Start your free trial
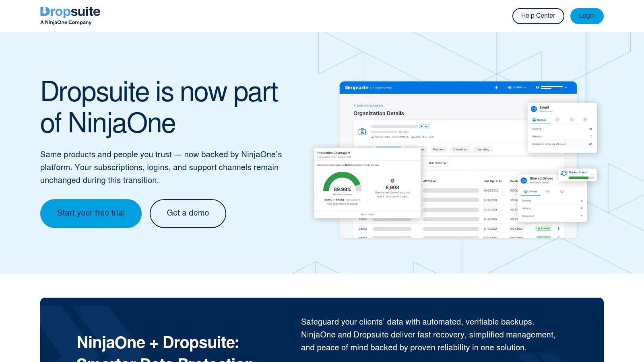The width and height of the screenshot is (644, 362). point(91,214)
